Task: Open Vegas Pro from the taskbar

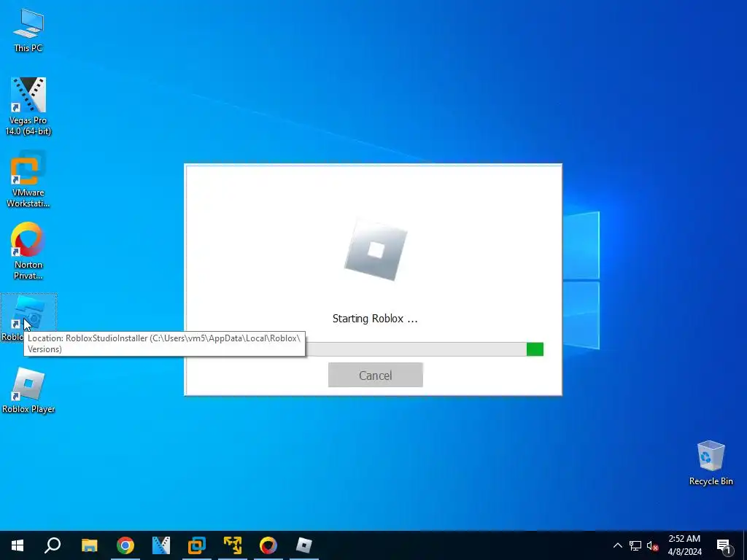Action: 161,545
